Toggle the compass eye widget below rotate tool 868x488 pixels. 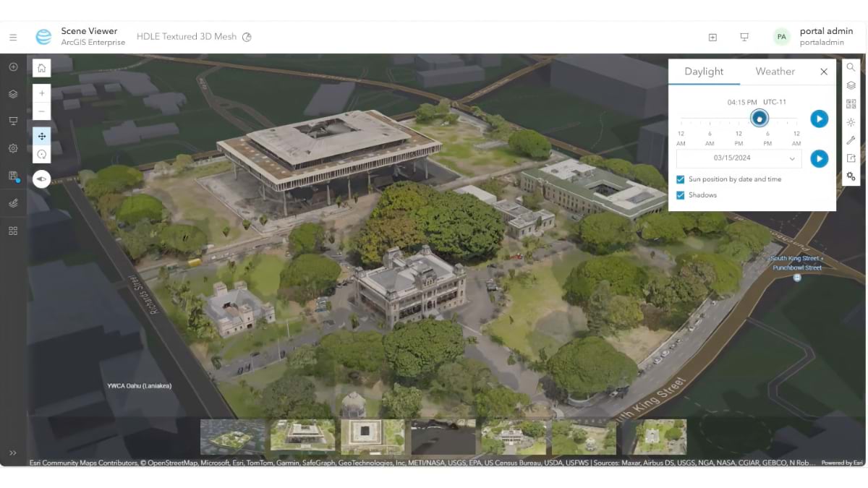(x=41, y=179)
